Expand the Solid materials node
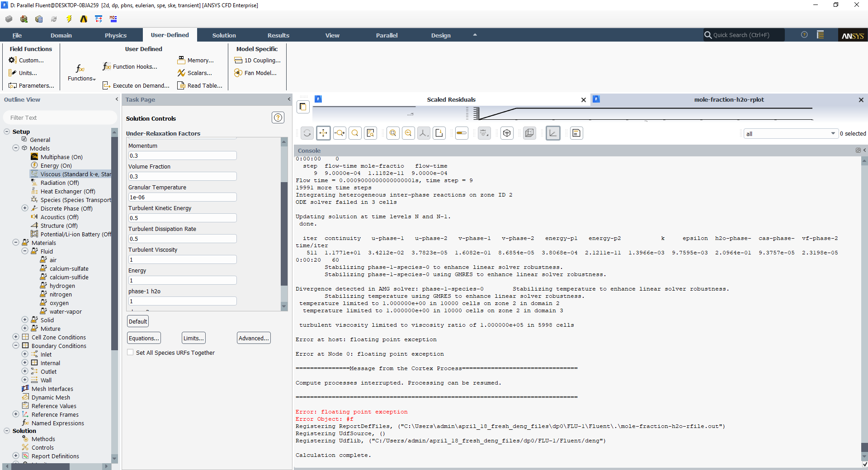868x470 pixels. pyautogui.click(x=25, y=320)
